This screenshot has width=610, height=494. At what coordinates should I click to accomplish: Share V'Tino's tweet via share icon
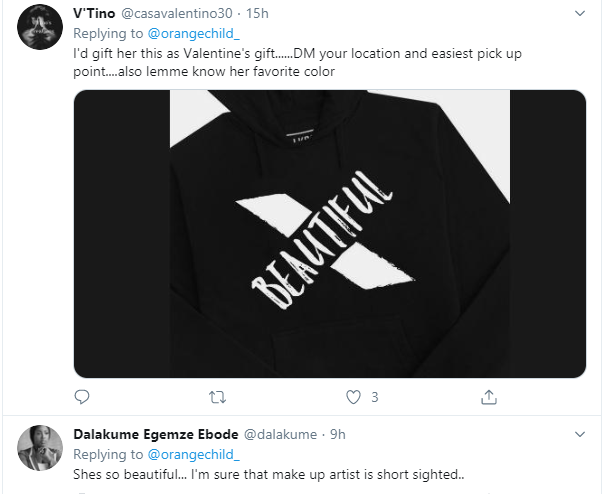pyautogui.click(x=489, y=398)
